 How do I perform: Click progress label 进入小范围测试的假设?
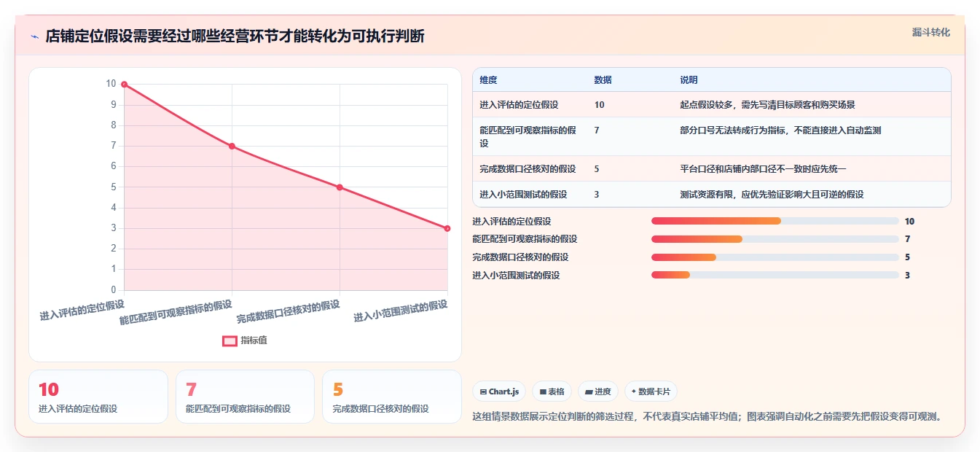[516, 276]
